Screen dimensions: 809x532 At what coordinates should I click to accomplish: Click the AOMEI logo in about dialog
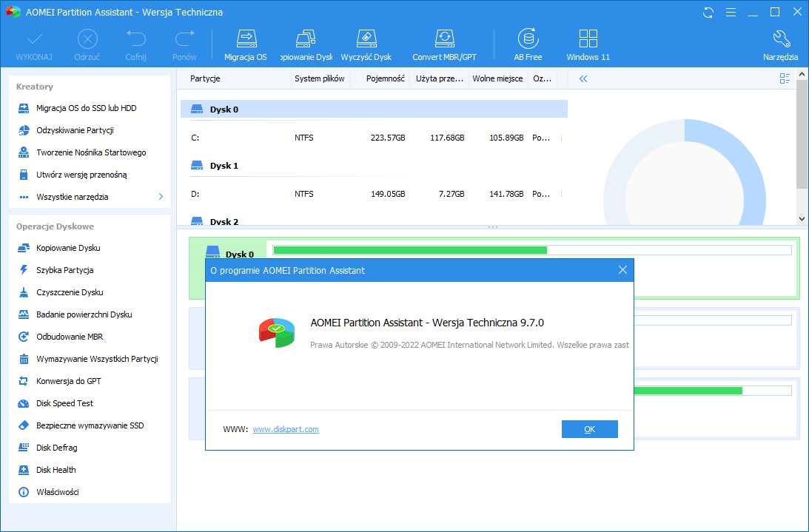(x=277, y=332)
